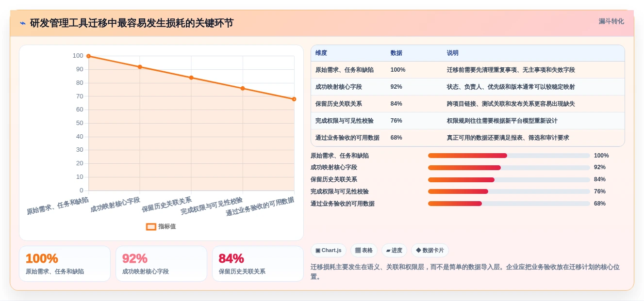Click description 迁移前需要先清理重复事项、无主事项和失效字段
Screen dimensions: 644x301
[x=511, y=70]
